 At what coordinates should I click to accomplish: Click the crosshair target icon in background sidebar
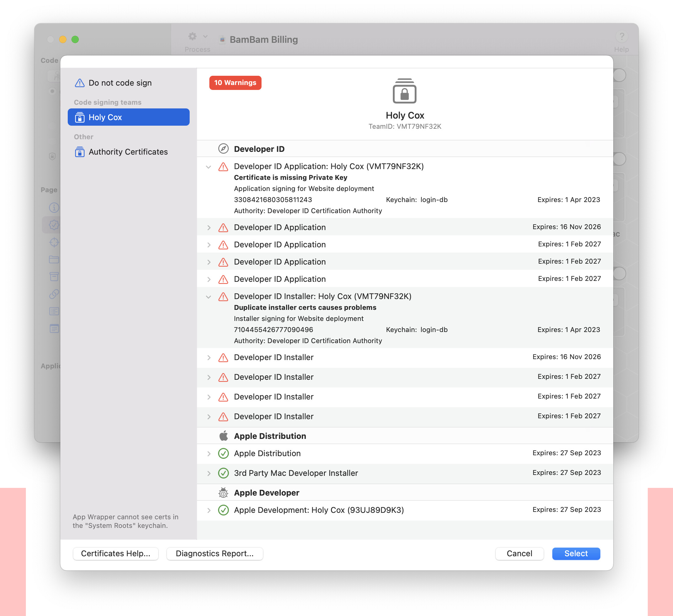click(x=54, y=242)
